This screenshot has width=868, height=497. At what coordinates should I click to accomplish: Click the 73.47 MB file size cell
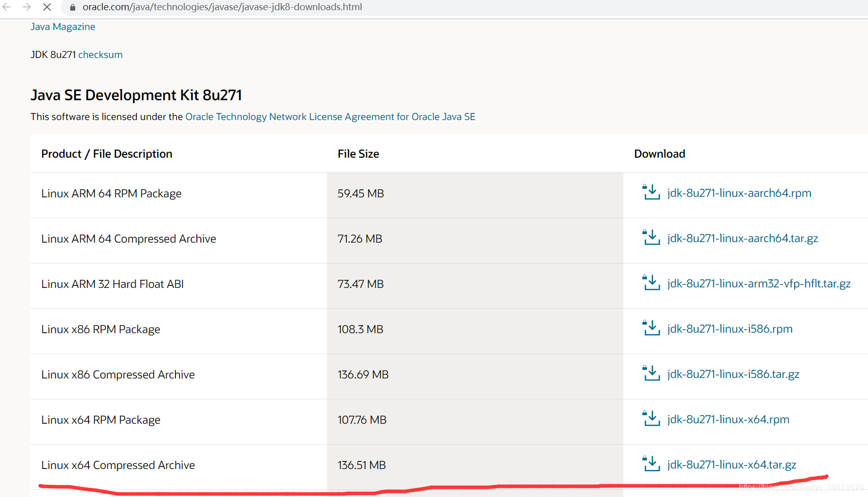coord(475,286)
